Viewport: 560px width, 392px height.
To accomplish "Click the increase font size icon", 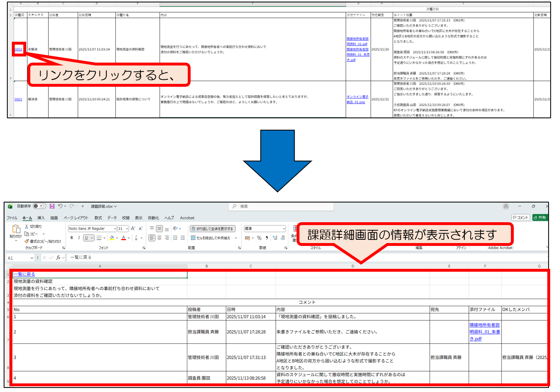I will tap(133, 229).
